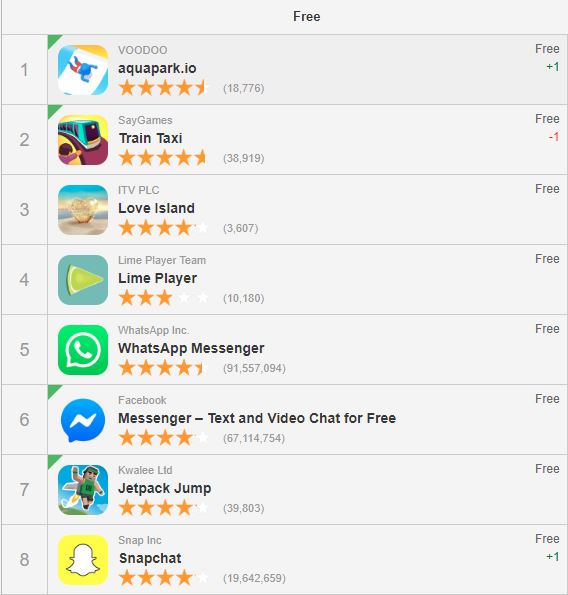Open the aquapark.io app icon
568x595 pixels.
click(83, 70)
